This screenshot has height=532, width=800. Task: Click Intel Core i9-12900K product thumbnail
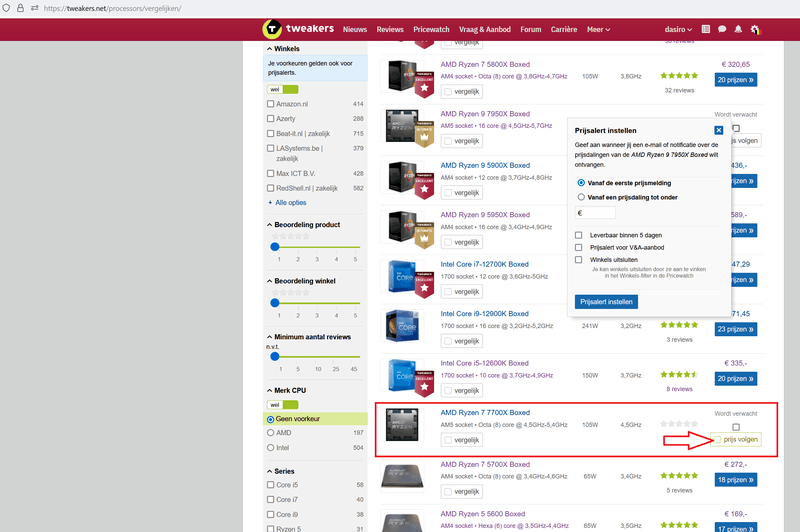pyautogui.click(x=403, y=325)
